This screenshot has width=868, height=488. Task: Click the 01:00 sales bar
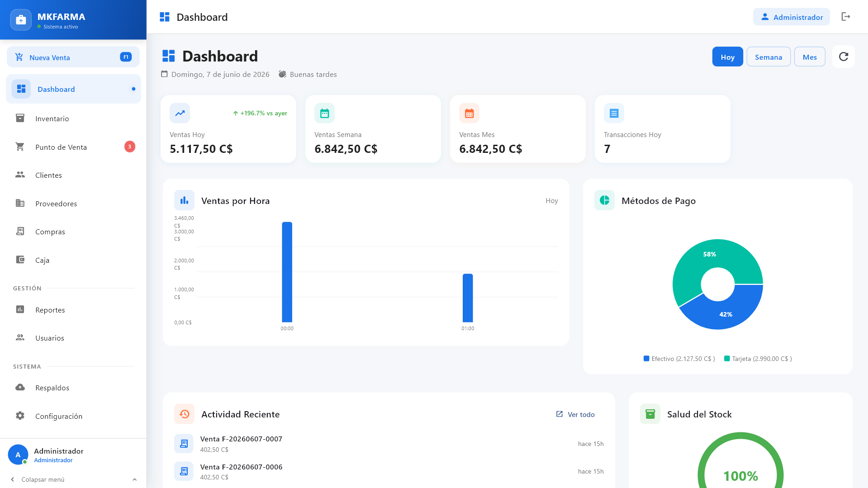tap(468, 298)
